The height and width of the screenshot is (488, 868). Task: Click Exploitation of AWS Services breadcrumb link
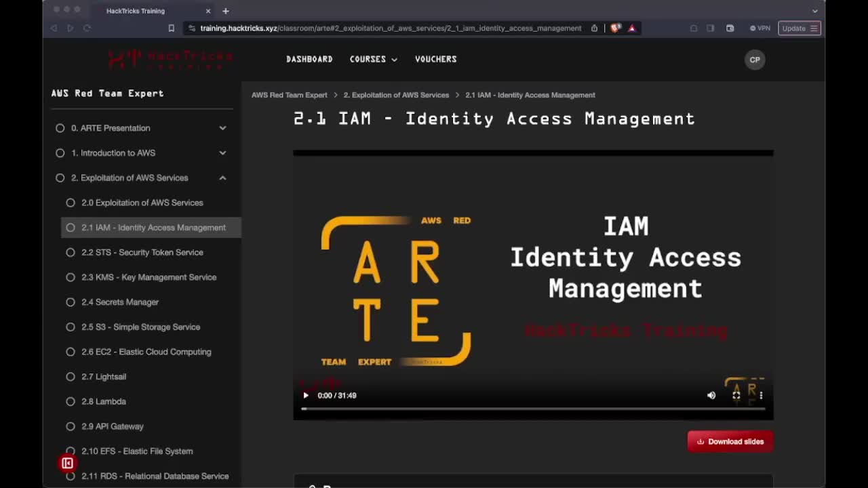point(396,95)
